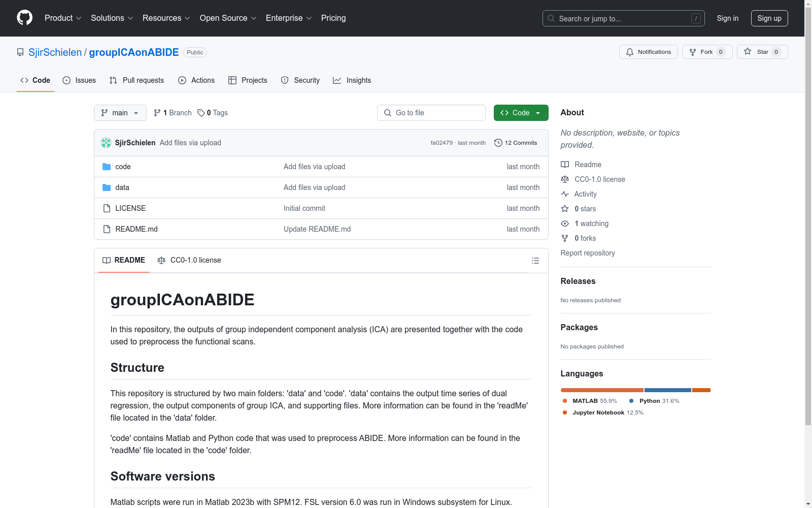Open the Releases heading link
This screenshot has height=508, width=812.
(578, 281)
